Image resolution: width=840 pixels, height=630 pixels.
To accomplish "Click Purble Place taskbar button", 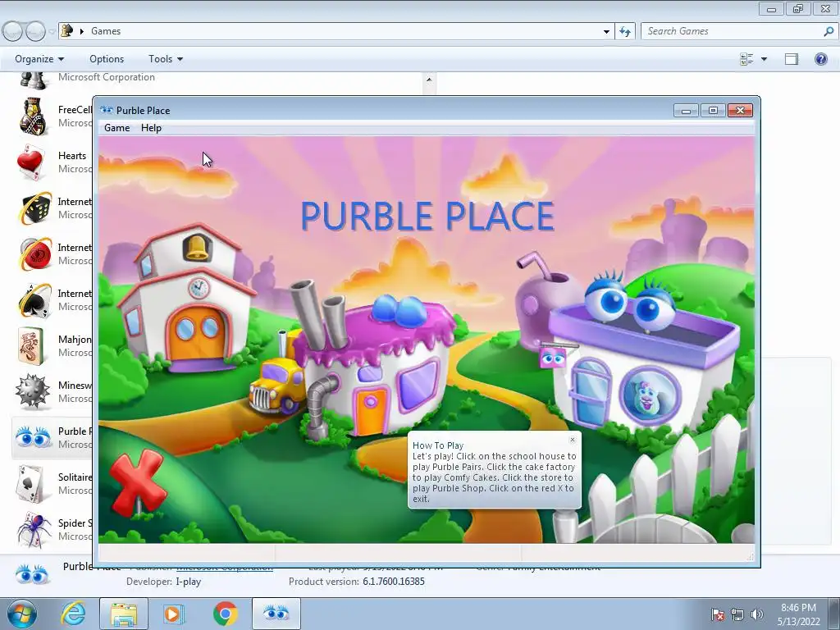I will pos(276,614).
